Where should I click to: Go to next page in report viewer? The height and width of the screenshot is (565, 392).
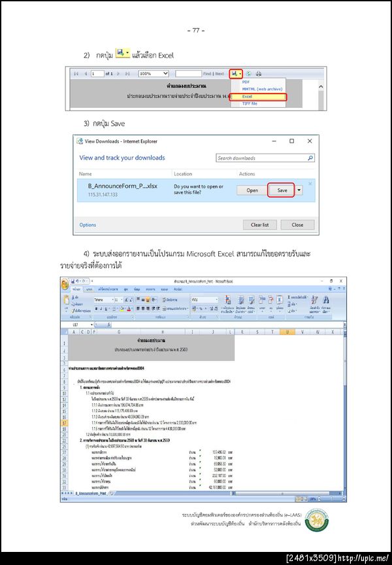click(x=118, y=74)
